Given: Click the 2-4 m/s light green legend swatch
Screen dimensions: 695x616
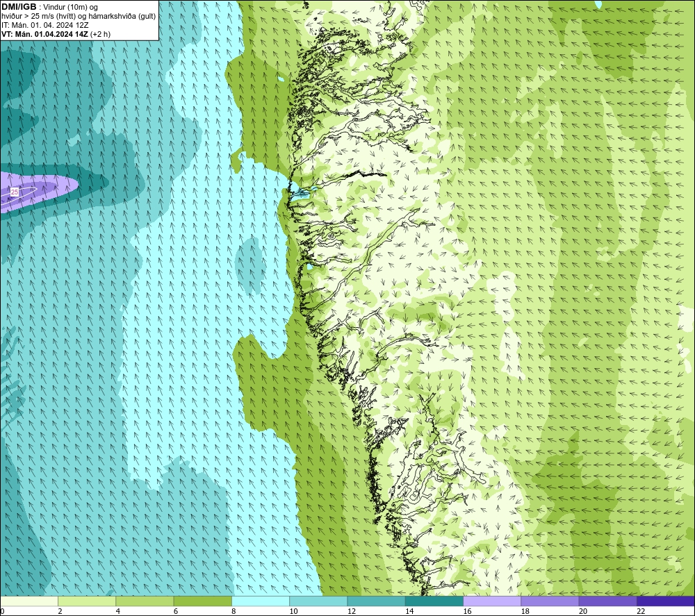Looking at the screenshot, I should tap(87, 601).
